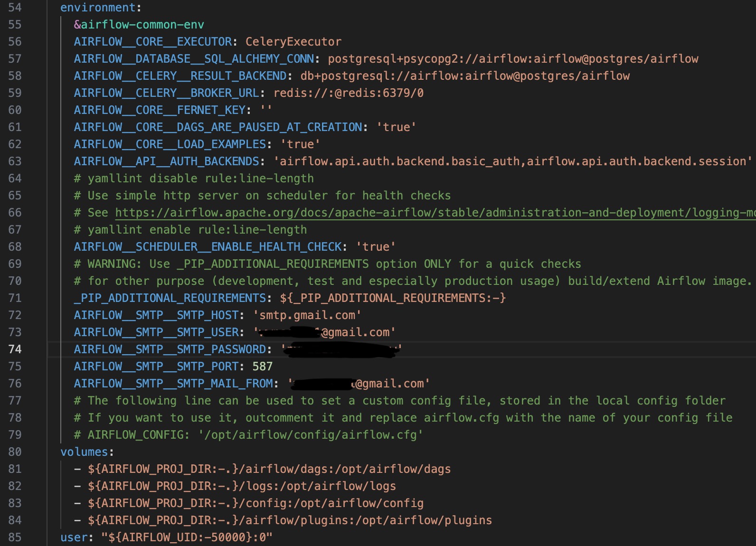Click the "${AIRFLOW_UID:-50000}:0" value

[187, 537]
